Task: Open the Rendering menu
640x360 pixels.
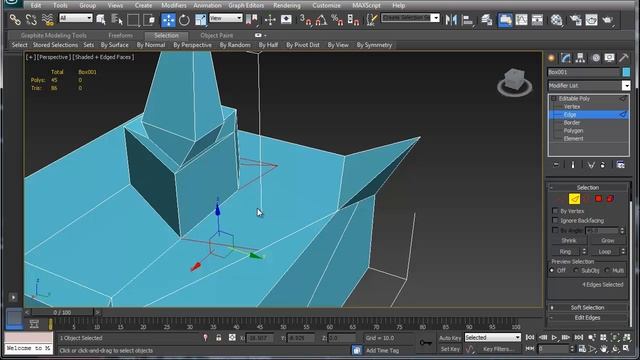Action: [287, 5]
